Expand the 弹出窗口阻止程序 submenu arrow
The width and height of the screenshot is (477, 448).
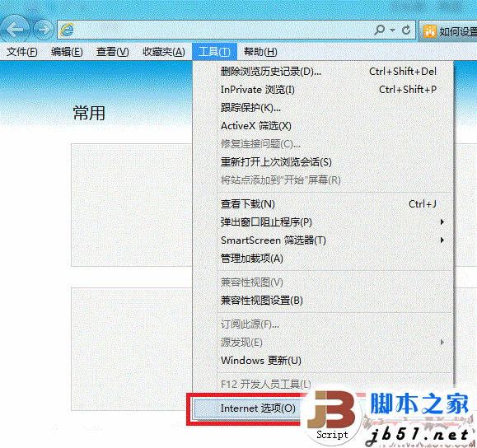click(x=442, y=222)
